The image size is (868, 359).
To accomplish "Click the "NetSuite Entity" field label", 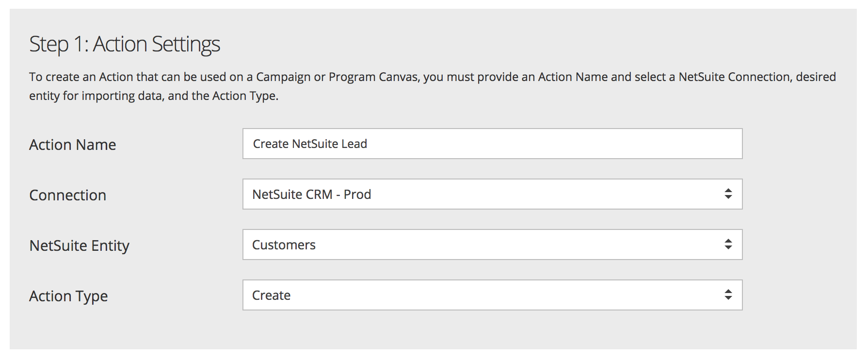I will pyautogui.click(x=80, y=245).
